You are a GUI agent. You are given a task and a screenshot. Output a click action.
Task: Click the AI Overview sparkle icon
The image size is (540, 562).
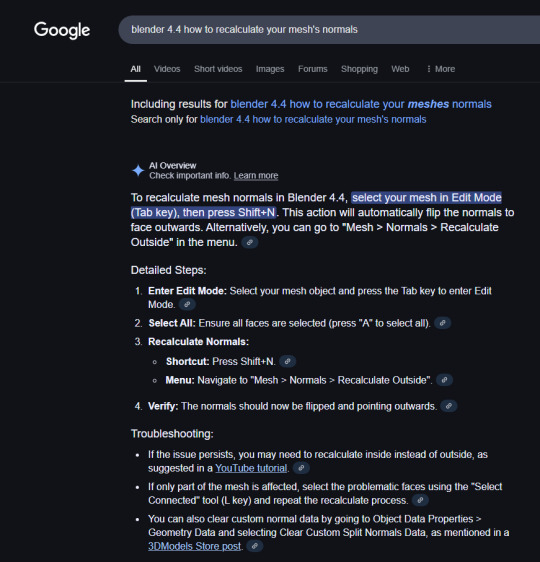tap(138, 171)
